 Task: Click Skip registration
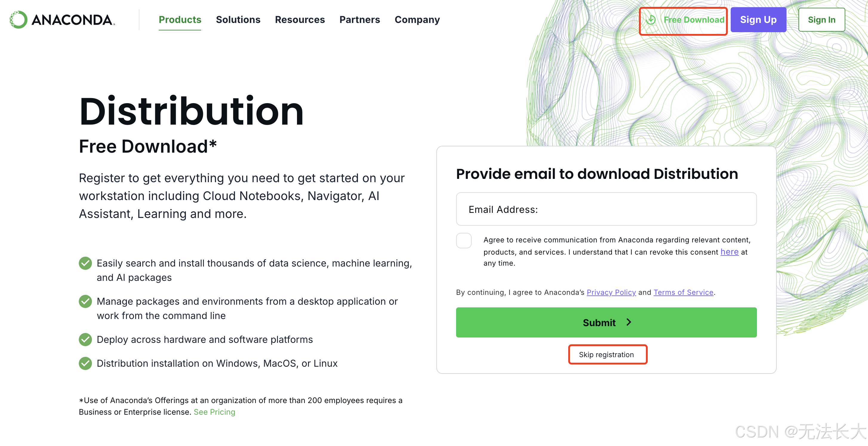pyautogui.click(x=606, y=354)
